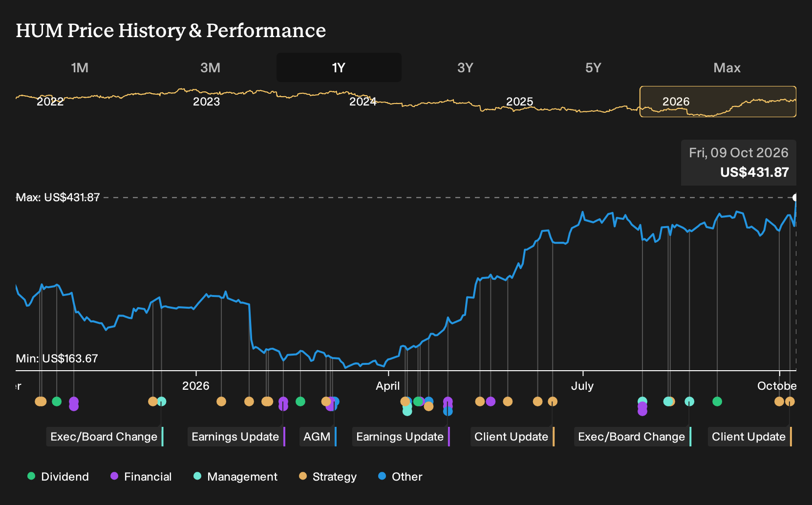Screen dimensions: 812x505
Task: Click highlighted 2026 range selector in overview chart
Action: click(x=718, y=102)
